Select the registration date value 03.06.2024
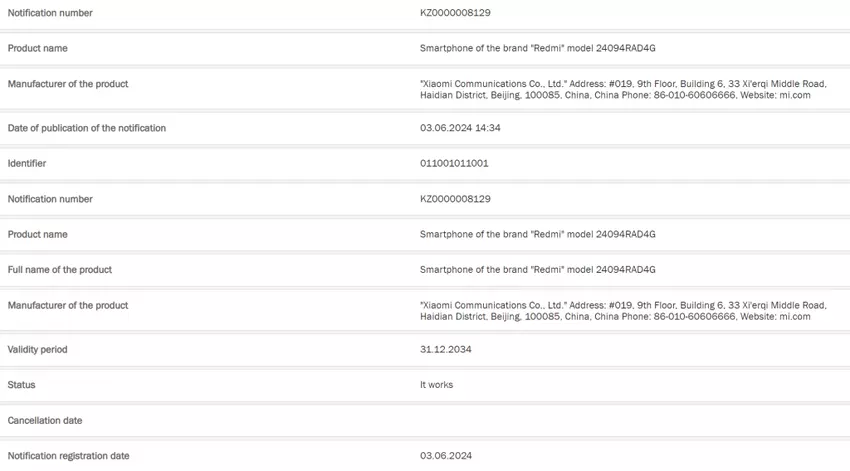This screenshot has height=471, width=850. point(446,456)
